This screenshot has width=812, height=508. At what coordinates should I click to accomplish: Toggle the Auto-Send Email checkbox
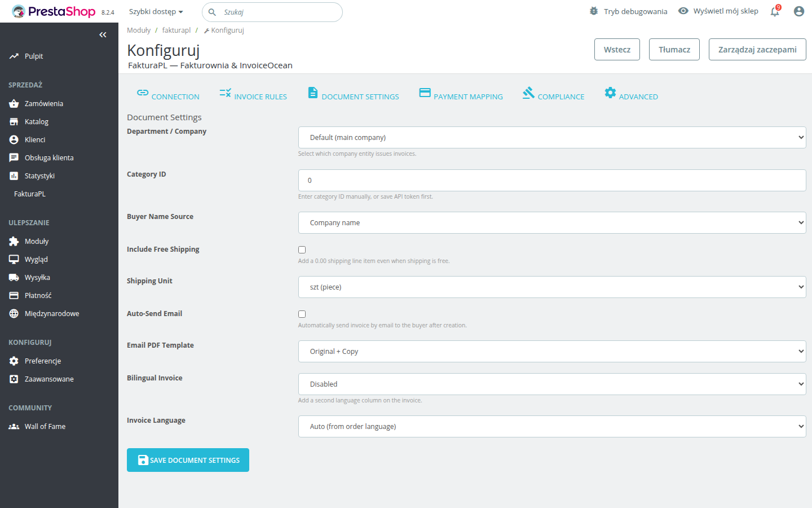[x=302, y=314]
